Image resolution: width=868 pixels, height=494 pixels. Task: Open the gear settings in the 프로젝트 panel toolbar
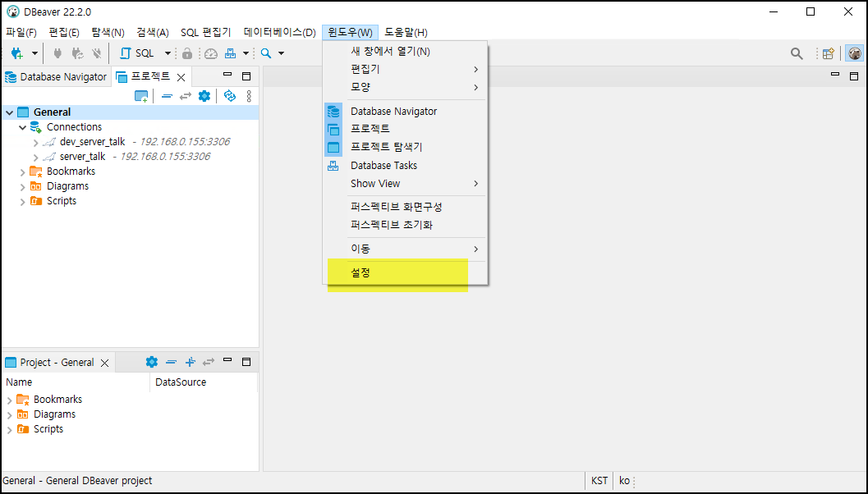204,96
